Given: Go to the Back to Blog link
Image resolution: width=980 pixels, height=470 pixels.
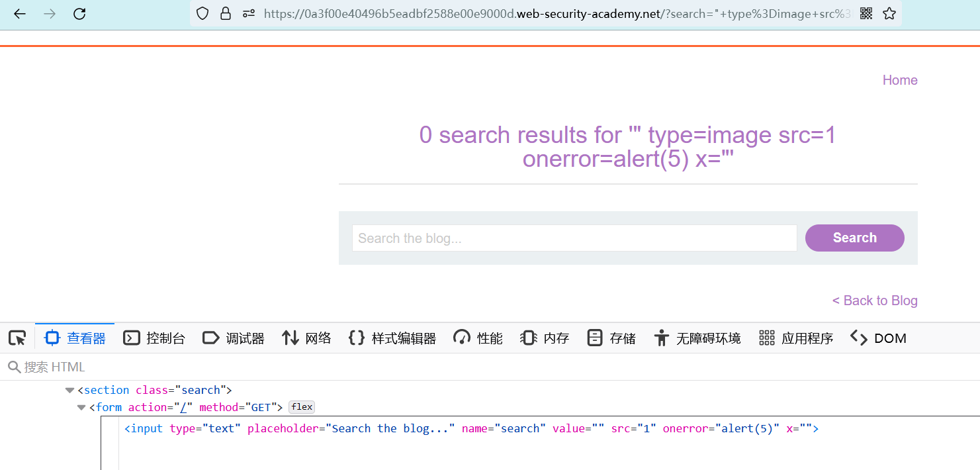Looking at the screenshot, I should tap(875, 301).
